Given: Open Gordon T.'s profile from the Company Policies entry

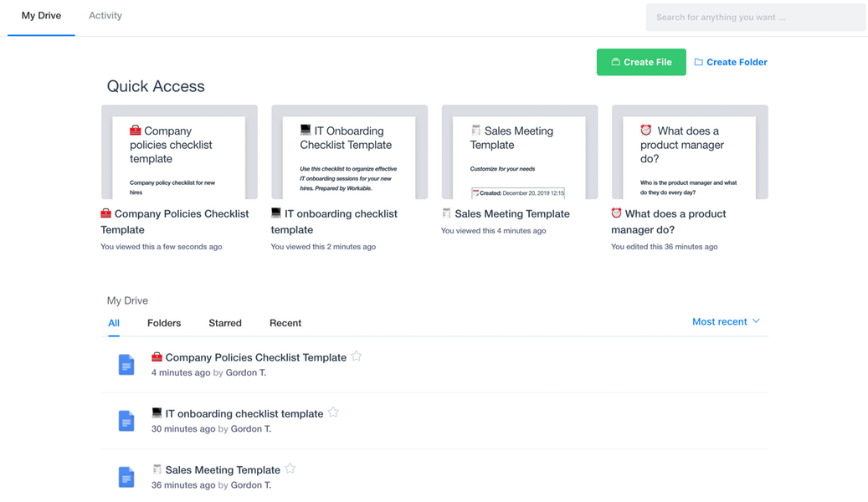Looking at the screenshot, I should click(x=245, y=372).
